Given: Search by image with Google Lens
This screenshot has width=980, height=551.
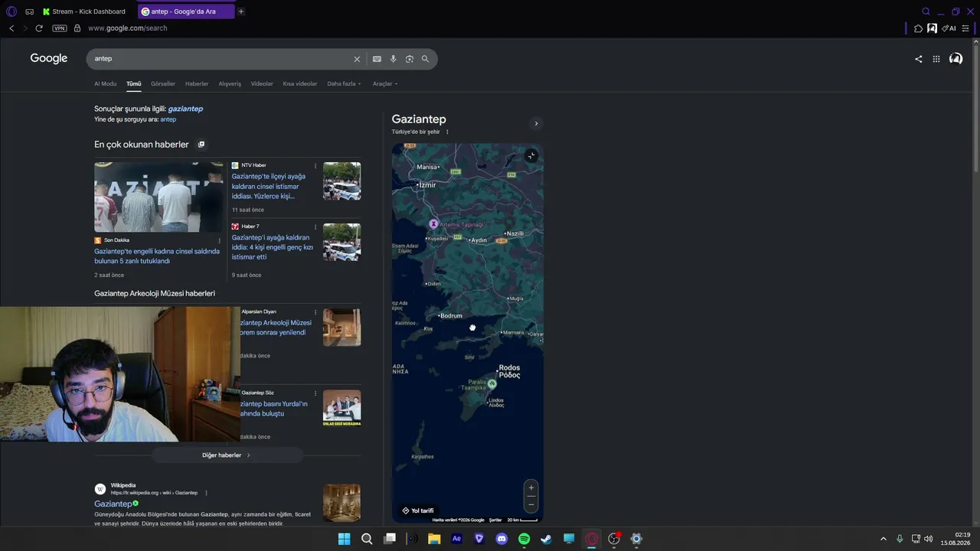Looking at the screenshot, I should coord(410,59).
